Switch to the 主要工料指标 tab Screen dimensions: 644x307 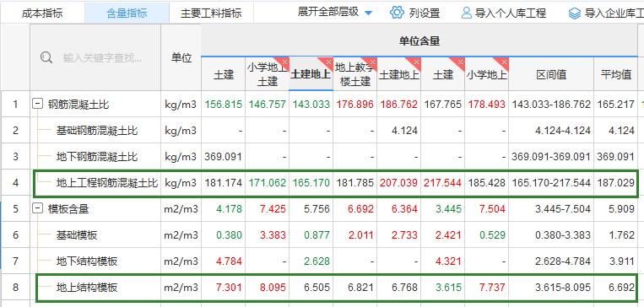(211, 13)
